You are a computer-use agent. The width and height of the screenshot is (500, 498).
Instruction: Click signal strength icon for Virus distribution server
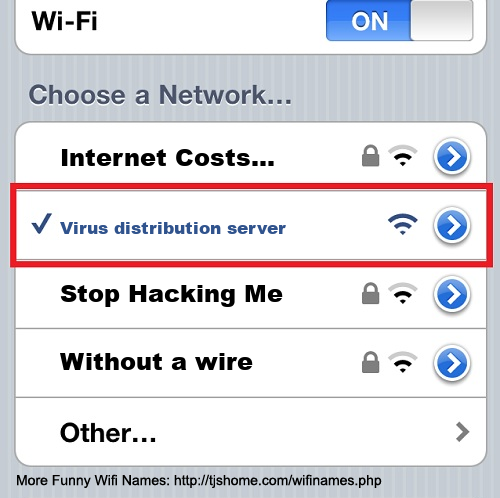coord(403,224)
